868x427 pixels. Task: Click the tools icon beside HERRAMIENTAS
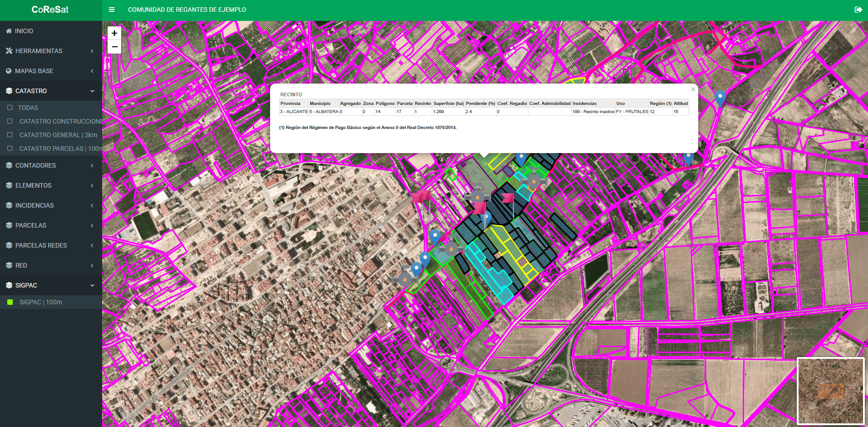[9, 51]
